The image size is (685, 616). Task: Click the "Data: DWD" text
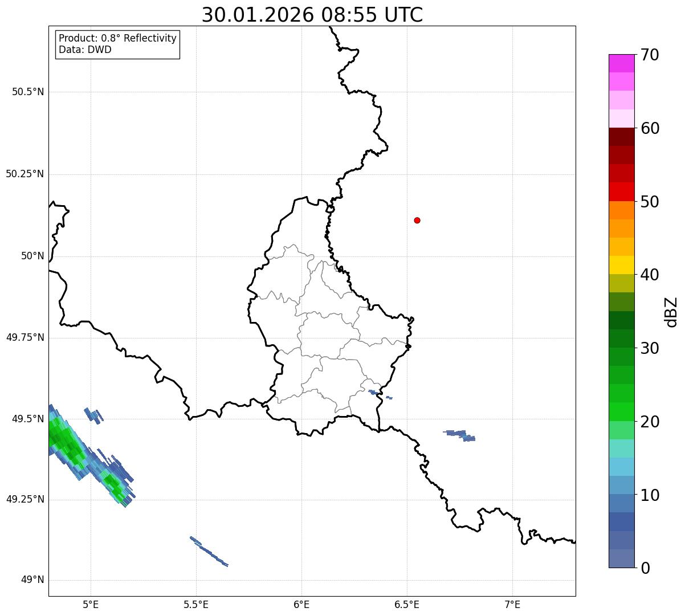(x=85, y=50)
